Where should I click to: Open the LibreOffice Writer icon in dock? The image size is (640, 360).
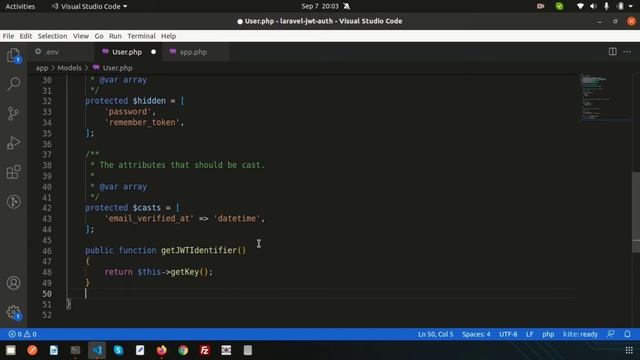pos(54,350)
